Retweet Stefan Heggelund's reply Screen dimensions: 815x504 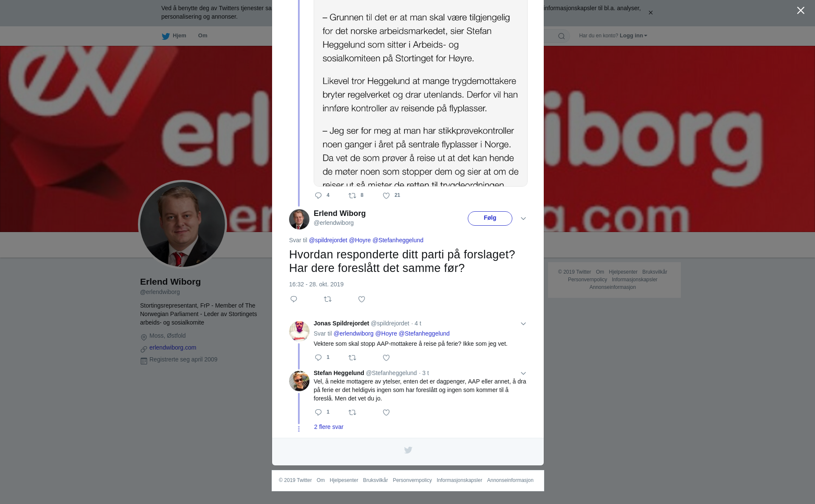352,413
